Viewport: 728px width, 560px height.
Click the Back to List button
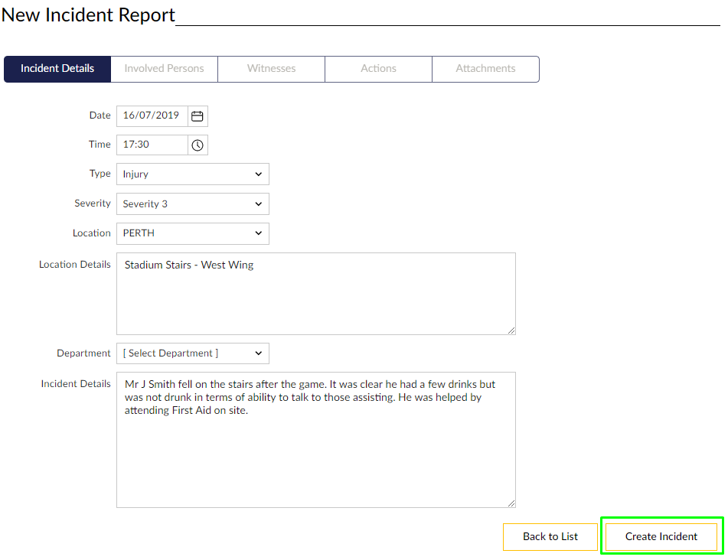(550, 537)
